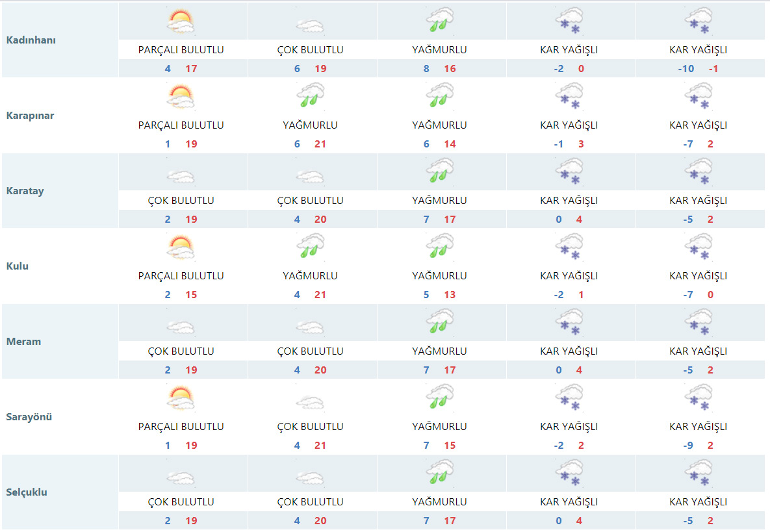Select the Selçuklu district name

[x=27, y=492]
